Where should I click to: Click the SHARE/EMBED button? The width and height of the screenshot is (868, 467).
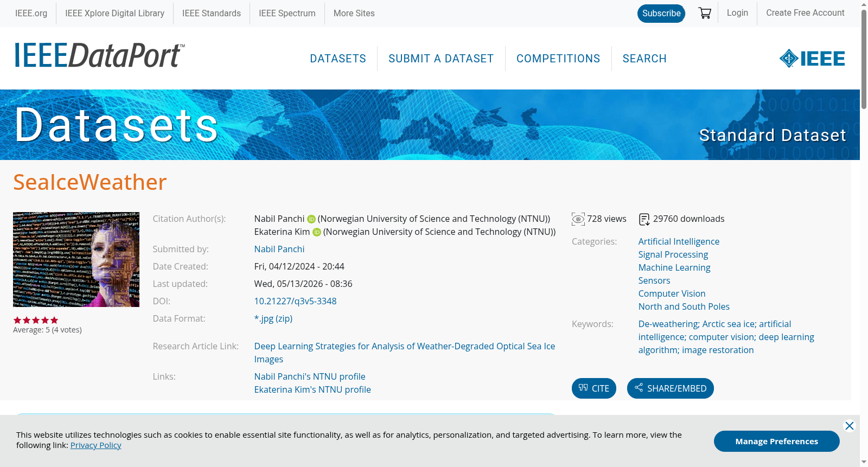[x=671, y=388]
